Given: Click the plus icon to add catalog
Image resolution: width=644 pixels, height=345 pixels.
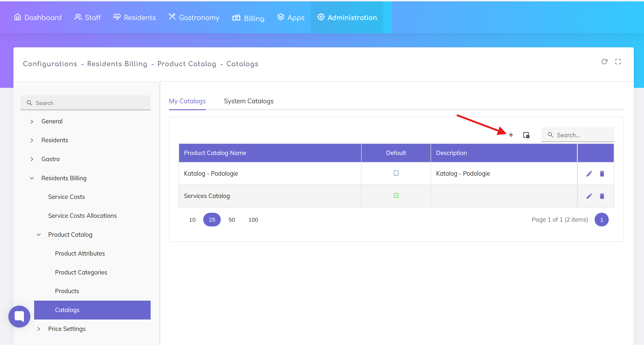Looking at the screenshot, I should (x=511, y=135).
